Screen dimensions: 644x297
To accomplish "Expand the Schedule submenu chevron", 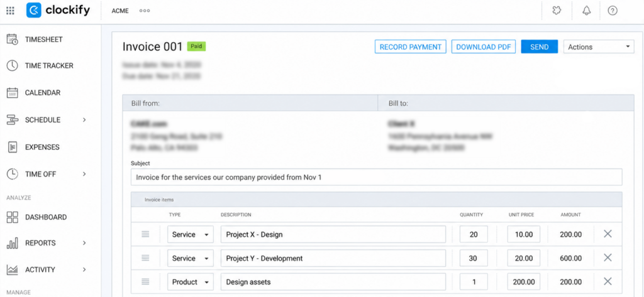I will pos(84,120).
